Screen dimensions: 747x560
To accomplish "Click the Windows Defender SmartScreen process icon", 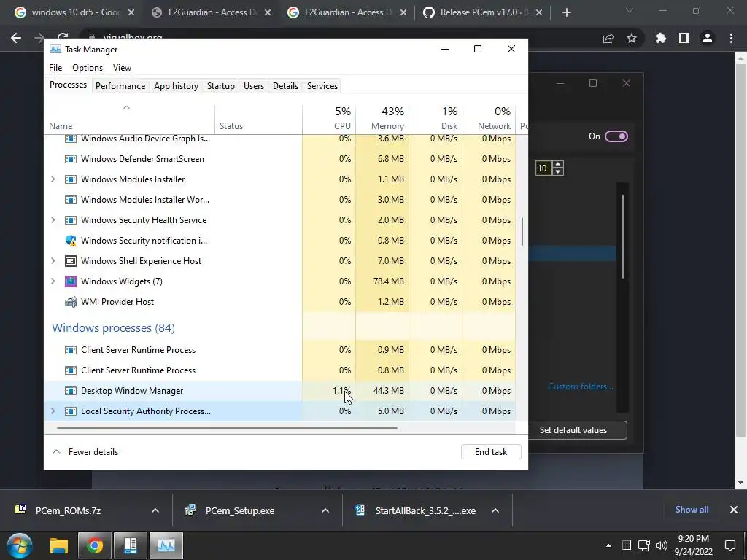I will 71,159.
